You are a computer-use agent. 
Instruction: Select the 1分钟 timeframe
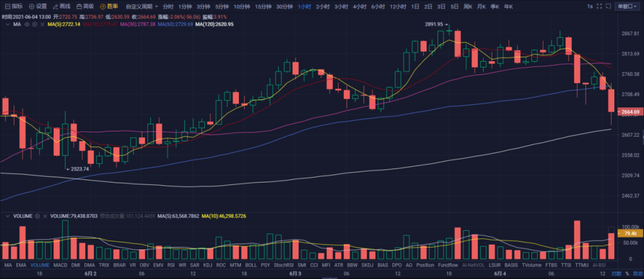185,6
